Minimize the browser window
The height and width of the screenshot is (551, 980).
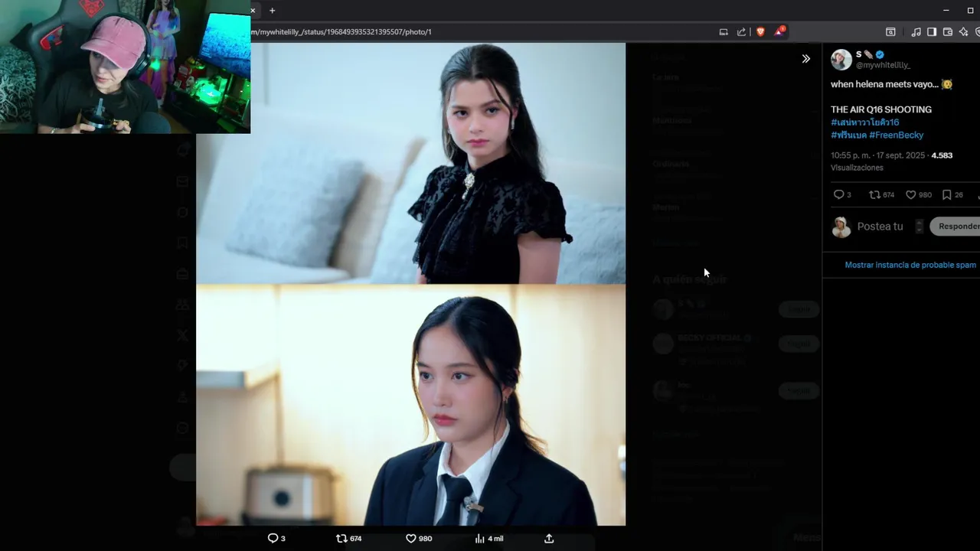946,11
